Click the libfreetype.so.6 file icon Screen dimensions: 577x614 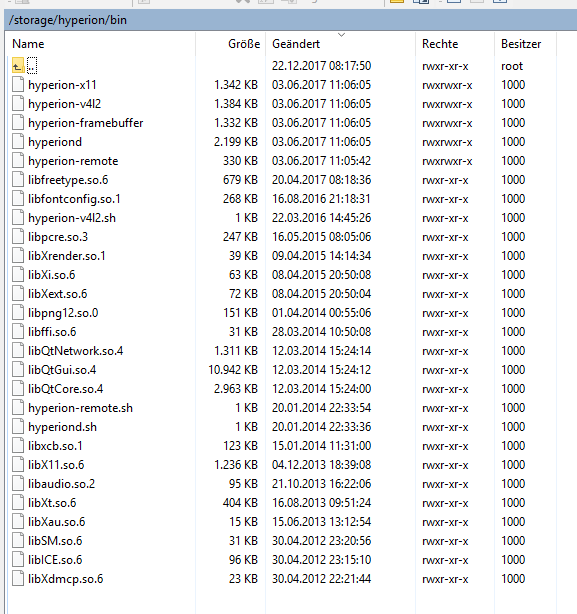pyautogui.click(x=18, y=180)
